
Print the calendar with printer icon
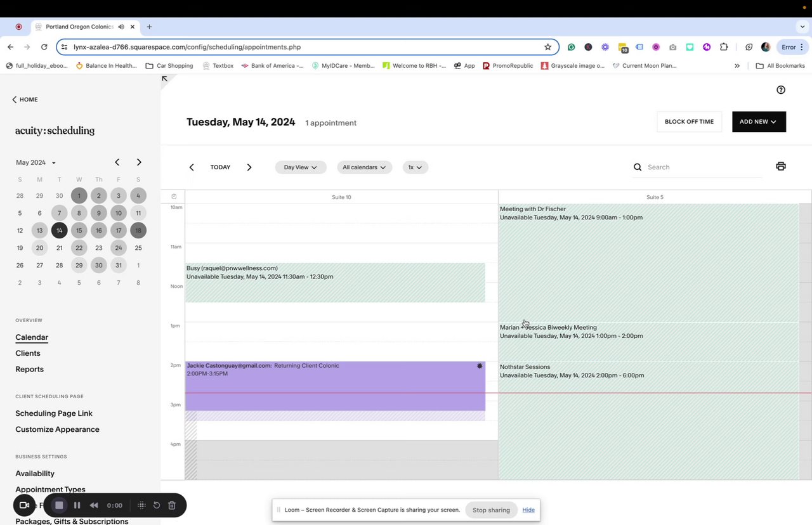point(781,166)
